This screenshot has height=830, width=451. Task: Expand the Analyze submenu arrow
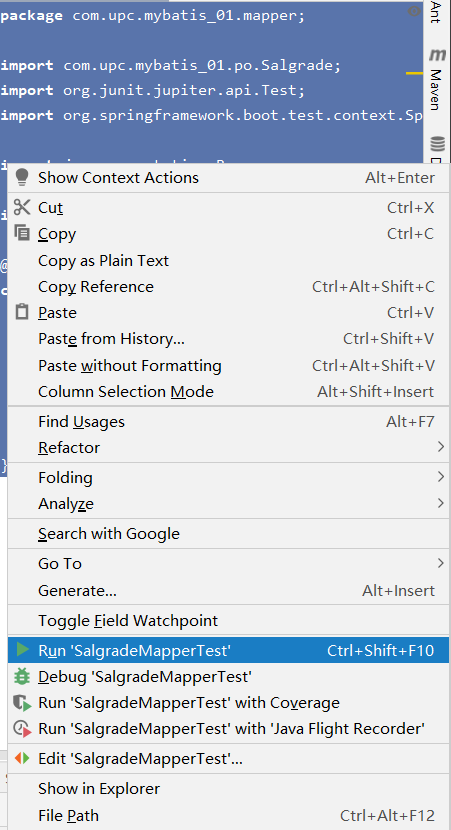click(x=440, y=503)
